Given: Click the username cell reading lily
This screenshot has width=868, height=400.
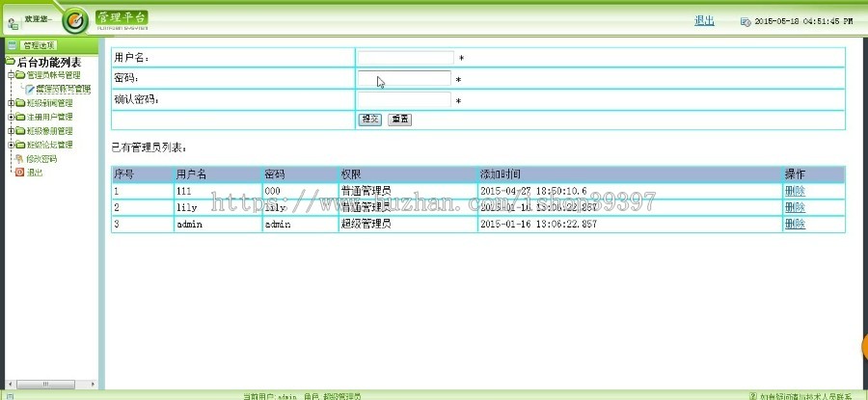Looking at the screenshot, I should (218, 207).
